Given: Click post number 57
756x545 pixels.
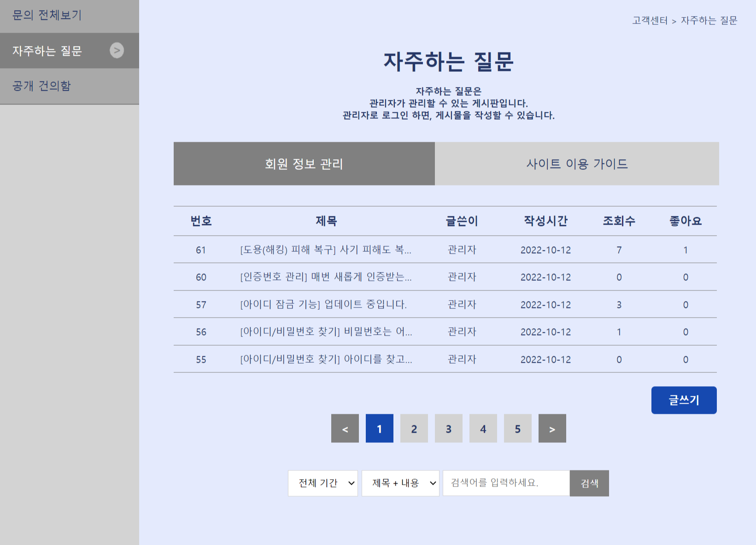Looking at the screenshot, I should tap(201, 305).
